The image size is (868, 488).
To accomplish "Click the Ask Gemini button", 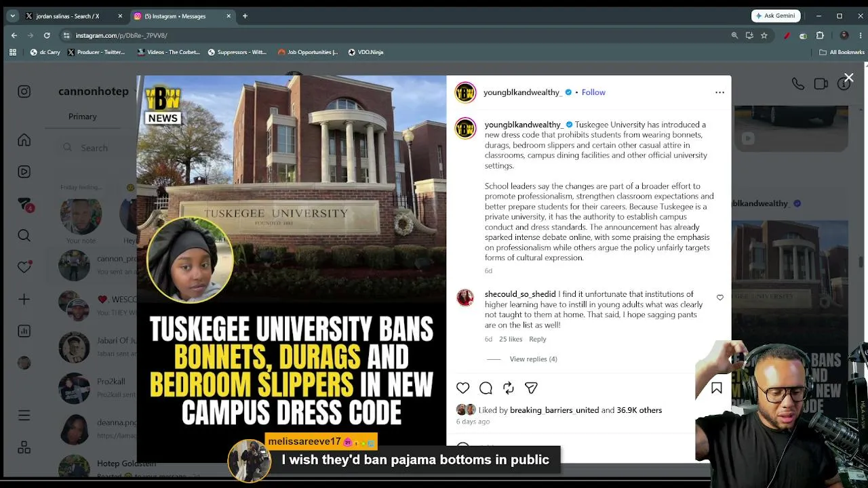I will tap(776, 16).
